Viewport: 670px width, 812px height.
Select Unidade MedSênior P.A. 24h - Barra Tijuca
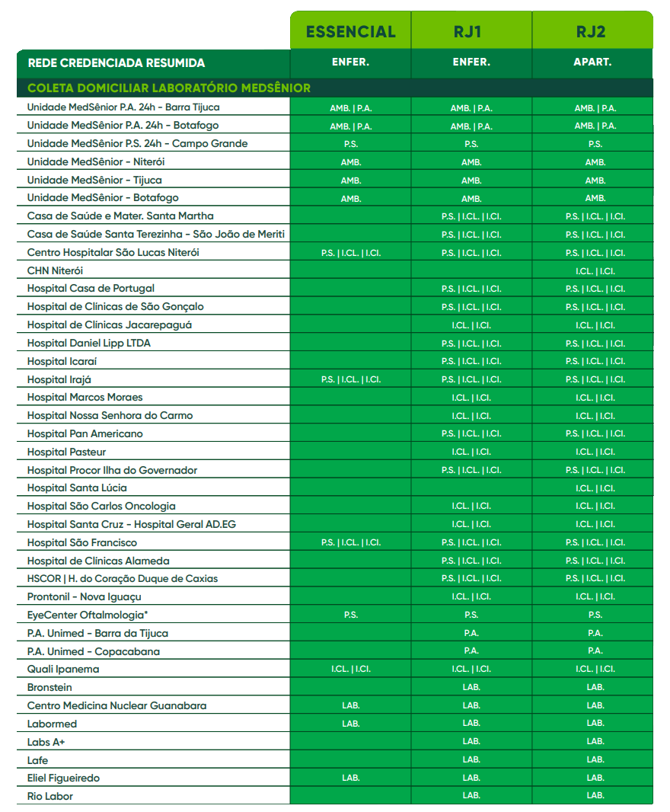pos(123,107)
